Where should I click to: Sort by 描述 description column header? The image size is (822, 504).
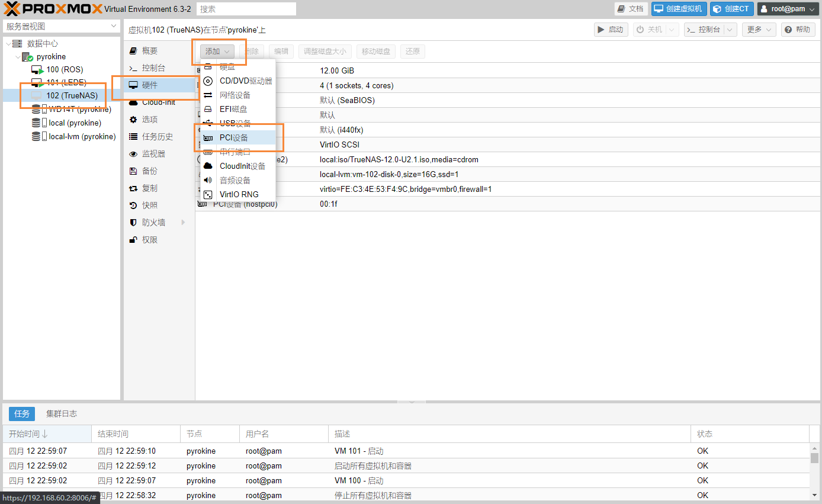point(509,434)
